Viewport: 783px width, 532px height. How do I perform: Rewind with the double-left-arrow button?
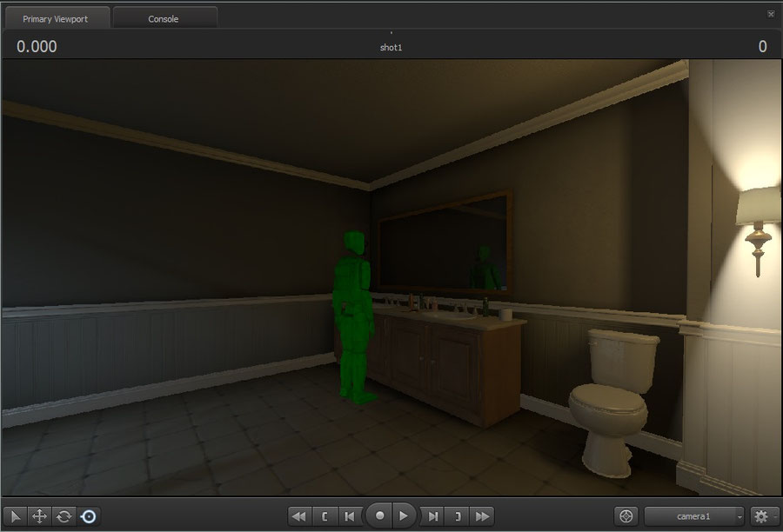coord(299,516)
